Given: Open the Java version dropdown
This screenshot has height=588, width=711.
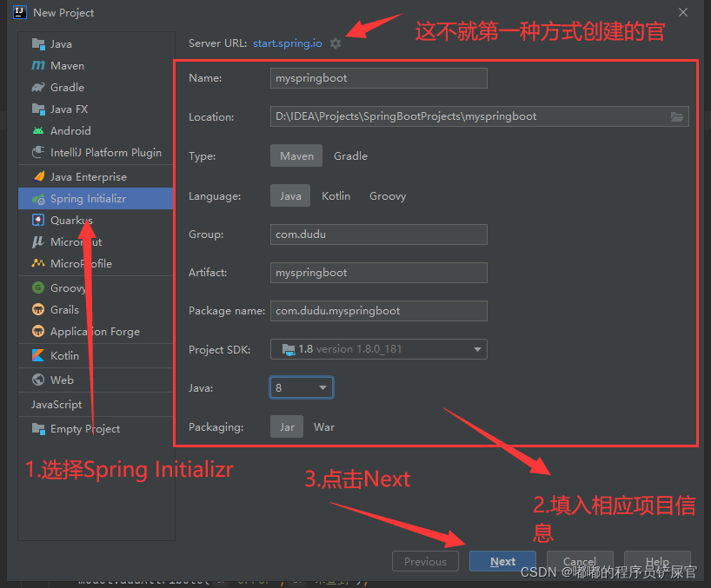Looking at the screenshot, I should tap(302, 387).
